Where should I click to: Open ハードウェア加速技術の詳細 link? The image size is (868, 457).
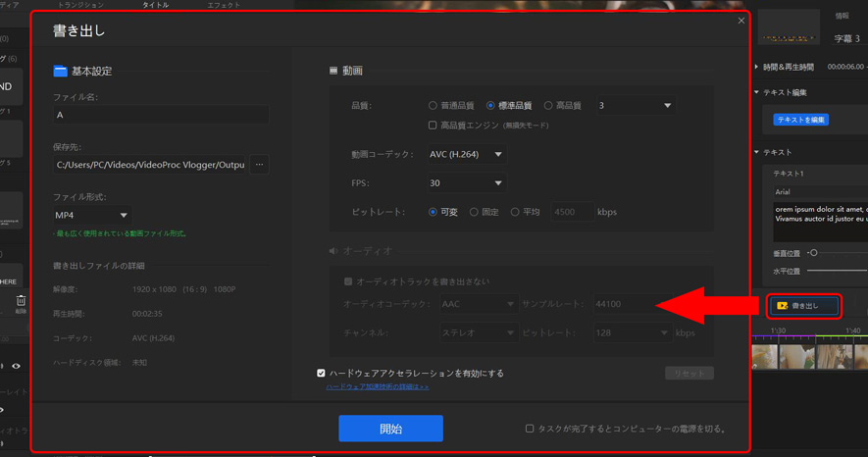pos(377,386)
